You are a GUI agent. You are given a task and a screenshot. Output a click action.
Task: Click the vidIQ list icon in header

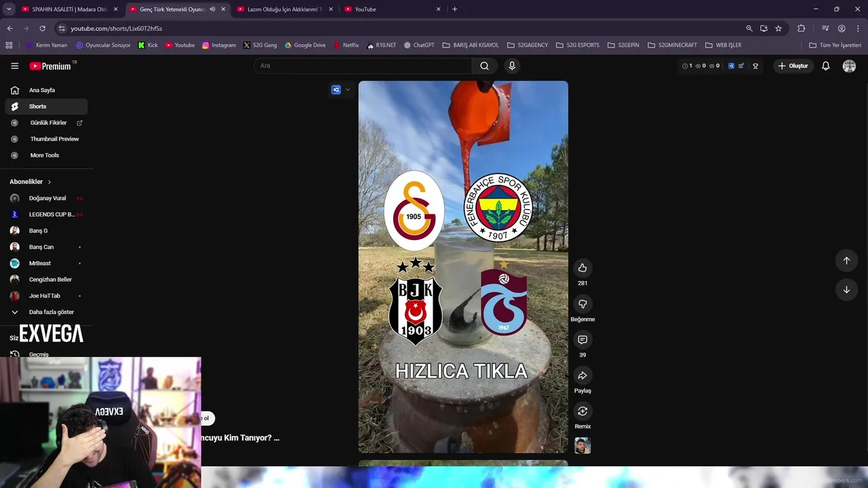(741, 66)
